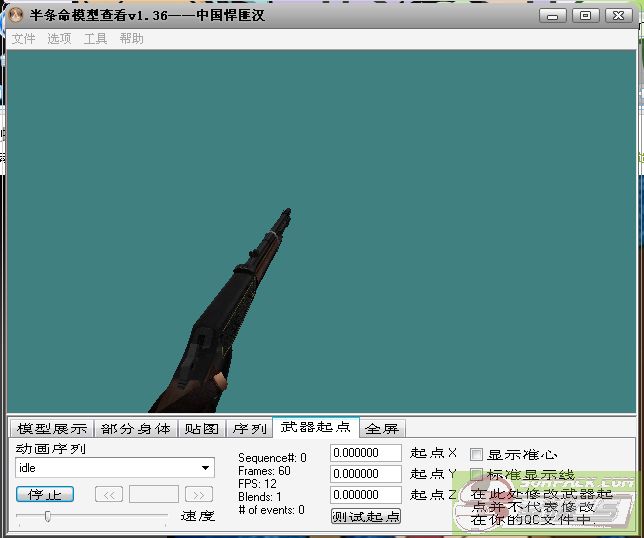Image resolution: width=644 pixels, height=538 pixels.
Task: Open the 帮助 menu
Action: point(131,39)
